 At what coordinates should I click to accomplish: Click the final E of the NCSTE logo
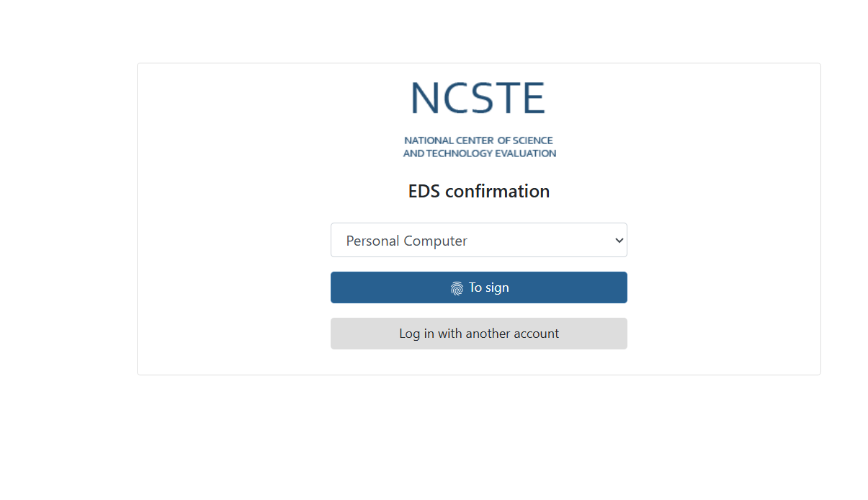tap(534, 99)
